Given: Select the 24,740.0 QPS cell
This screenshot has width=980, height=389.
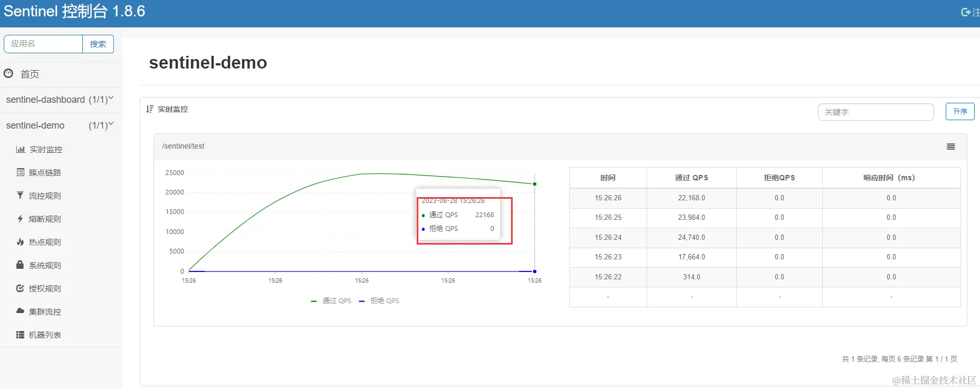Looking at the screenshot, I should (x=691, y=237).
